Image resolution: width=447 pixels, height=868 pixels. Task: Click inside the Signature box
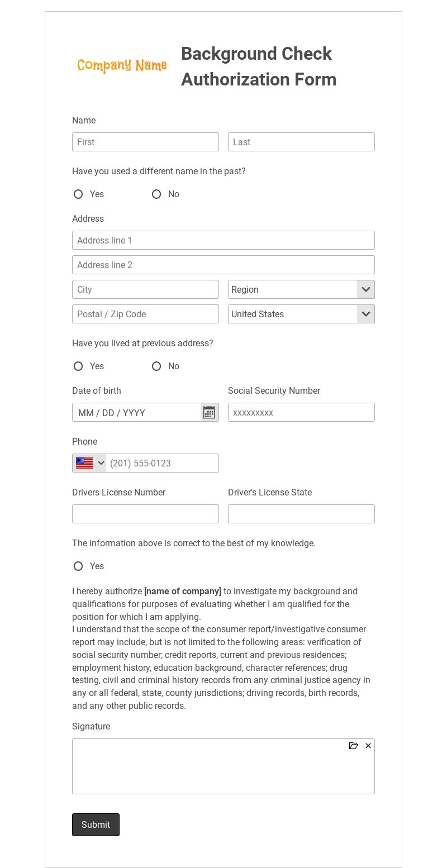click(223, 771)
